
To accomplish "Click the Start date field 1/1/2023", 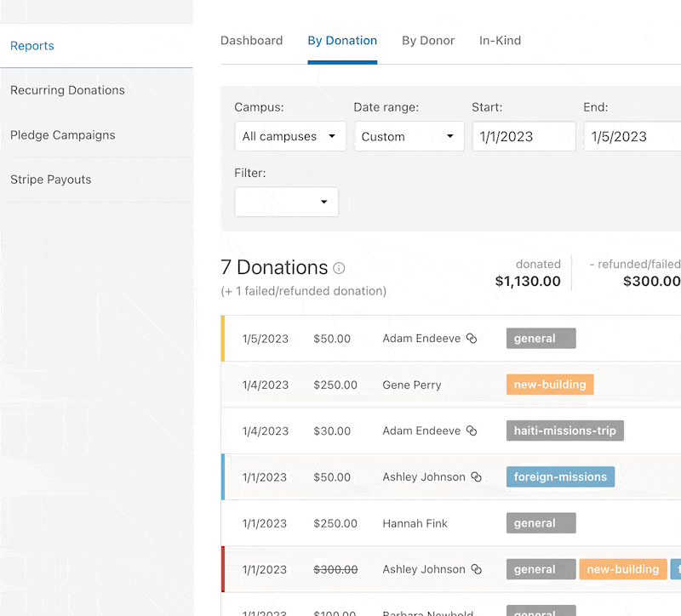I will click(524, 136).
